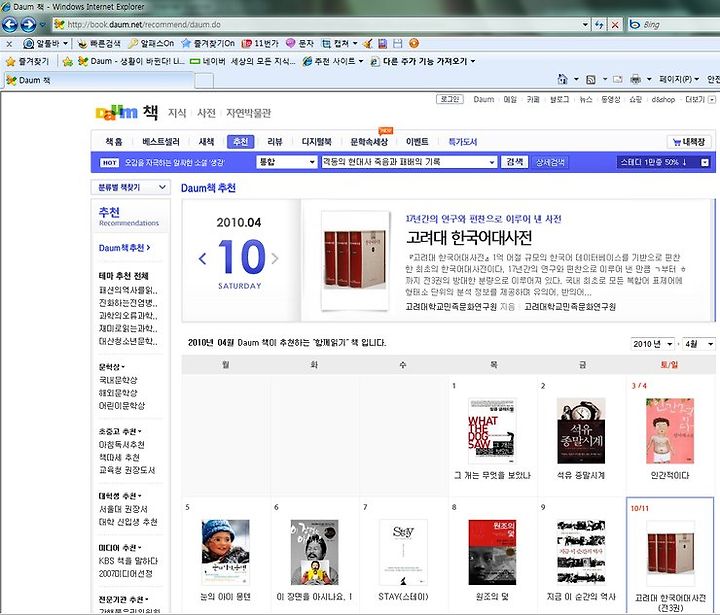This screenshot has height=615, width=720.
Task: Click the Daum책추천 sidebar link
Action: (124, 248)
